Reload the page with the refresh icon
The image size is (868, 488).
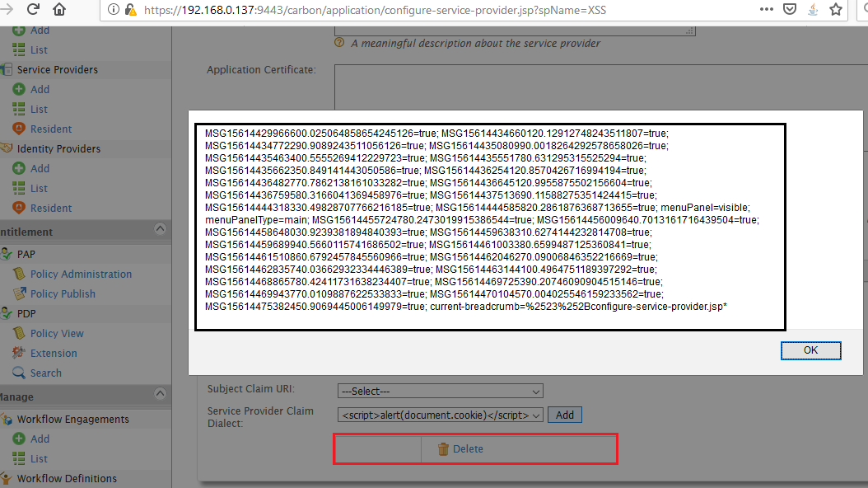click(x=33, y=9)
